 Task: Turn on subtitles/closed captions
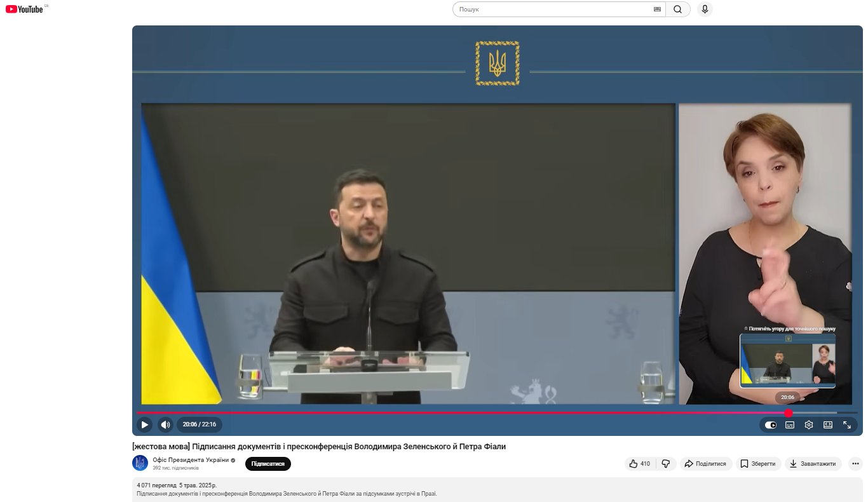click(x=790, y=425)
